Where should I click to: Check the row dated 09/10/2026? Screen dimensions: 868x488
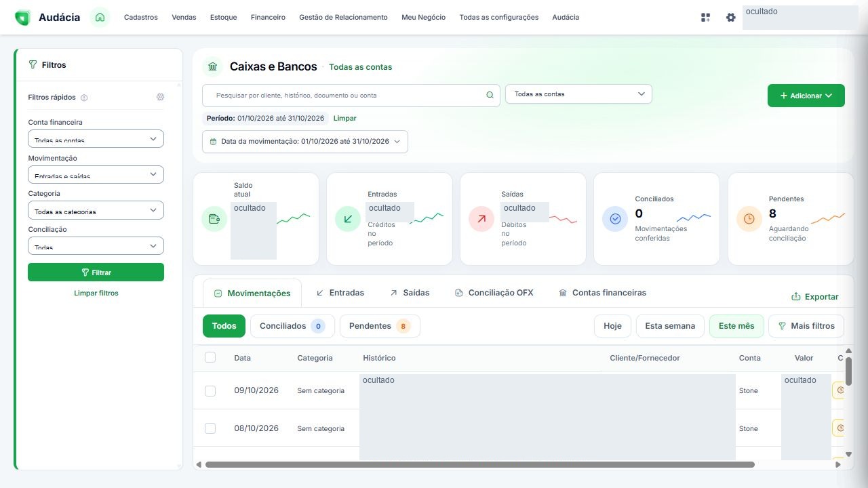pos(210,391)
